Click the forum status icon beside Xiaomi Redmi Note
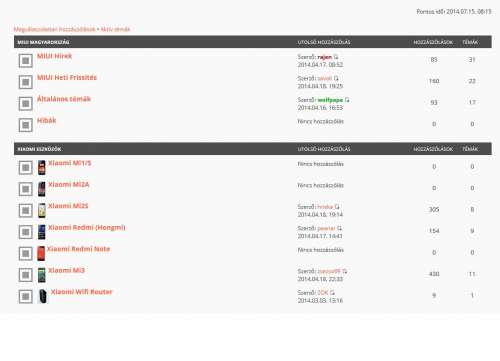 click(26, 253)
